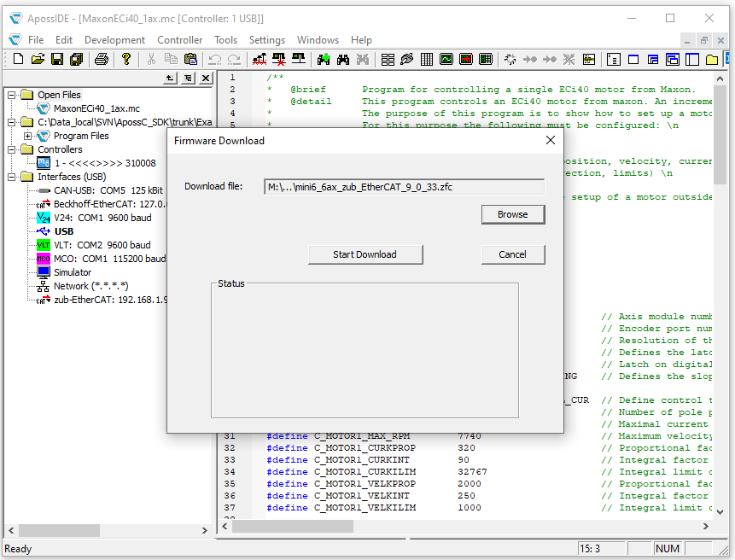Click the undo arrow toolbar icon
735x560 pixels.
click(x=214, y=59)
